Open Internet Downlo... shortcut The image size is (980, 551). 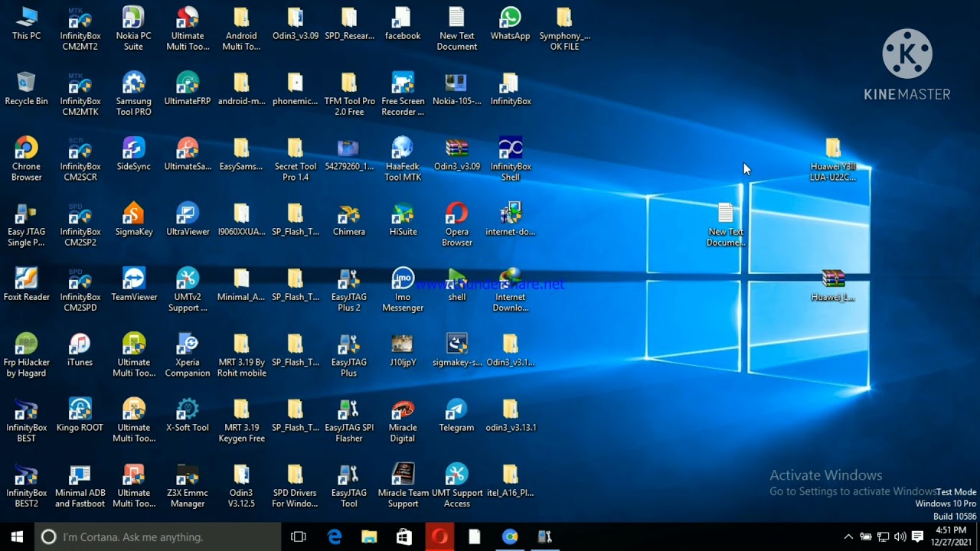[x=510, y=290]
